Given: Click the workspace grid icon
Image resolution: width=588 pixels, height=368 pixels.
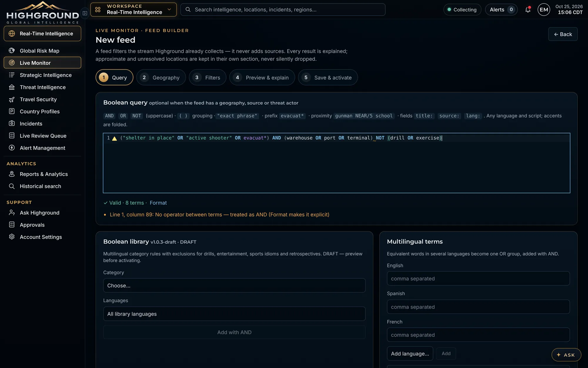Looking at the screenshot, I should (x=98, y=10).
